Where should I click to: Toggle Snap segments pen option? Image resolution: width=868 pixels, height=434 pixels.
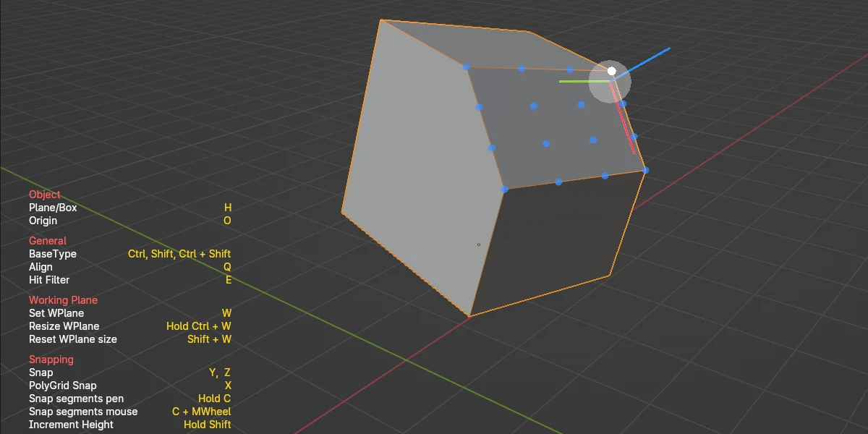coord(75,398)
